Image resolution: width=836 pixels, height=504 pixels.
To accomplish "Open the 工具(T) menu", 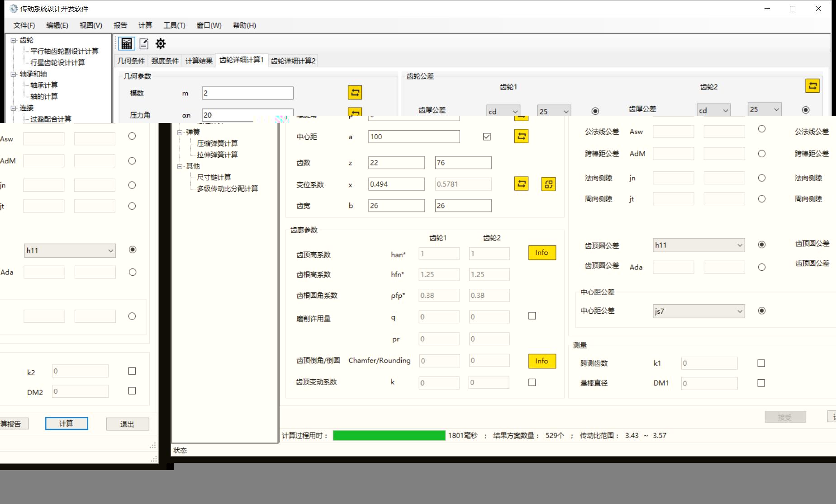I will point(174,25).
